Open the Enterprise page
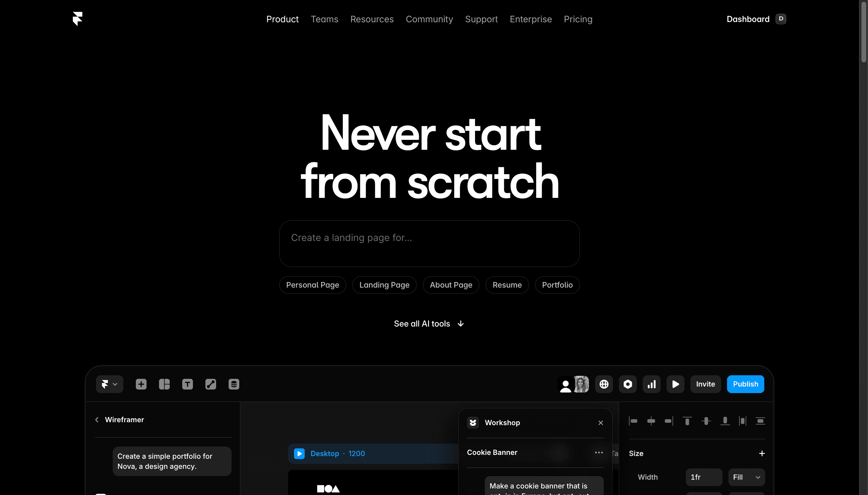The width and height of the screenshot is (868, 495). (531, 19)
